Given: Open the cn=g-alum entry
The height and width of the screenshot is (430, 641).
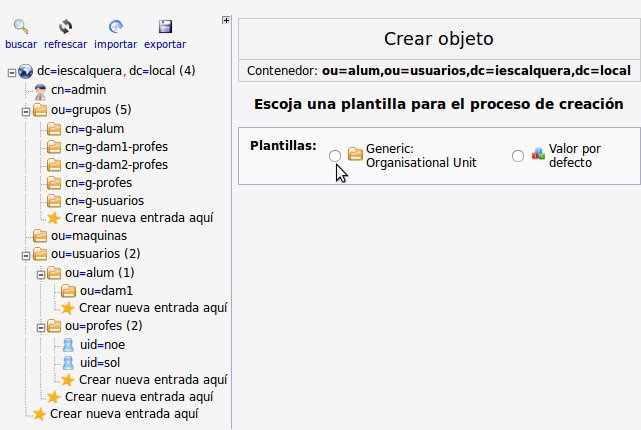Looking at the screenshot, I should click(94, 129).
